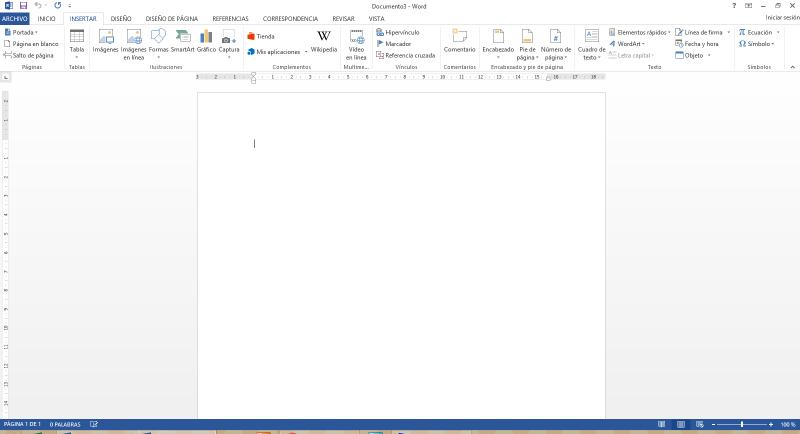Click the Save icon in the quick access toolbar
Image resolution: width=800 pixels, height=434 pixels.
(23, 5)
